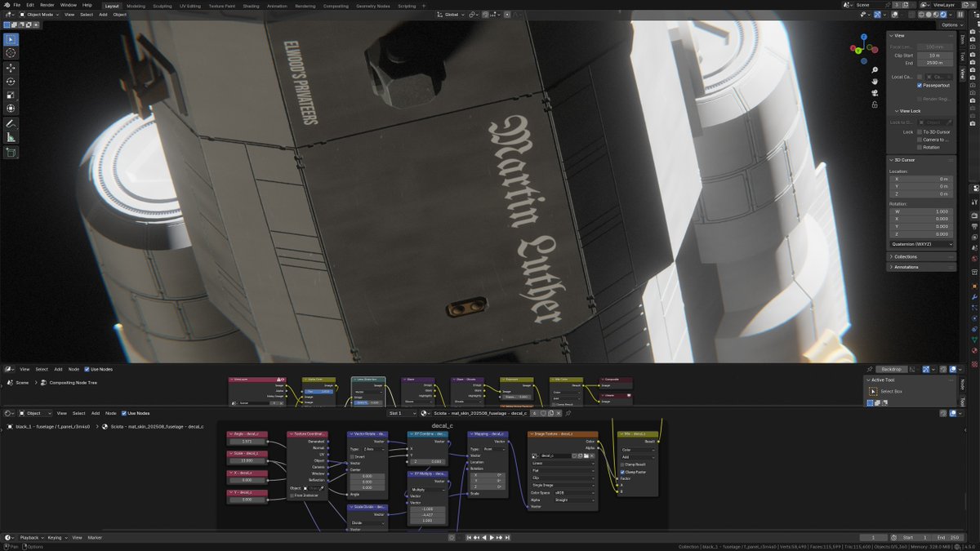980x551 pixels.
Task: Open the timeline Marker menu
Action: pyautogui.click(x=95, y=538)
